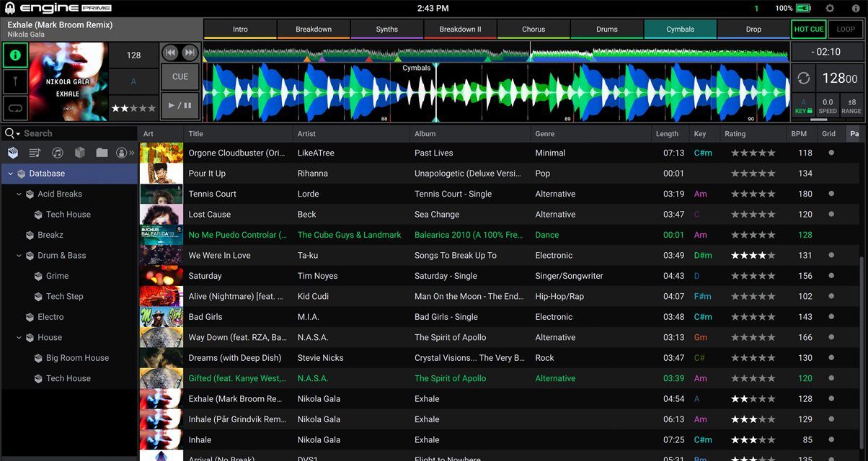This screenshot has height=461, width=868.
Task: Click the sync icon beside BPM
Action: coord(804,79)
